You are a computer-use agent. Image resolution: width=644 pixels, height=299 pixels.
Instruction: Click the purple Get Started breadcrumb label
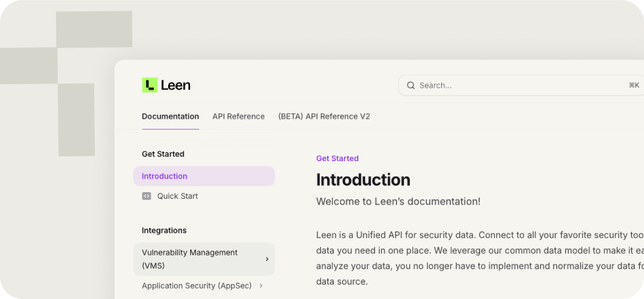coord(337,158)
